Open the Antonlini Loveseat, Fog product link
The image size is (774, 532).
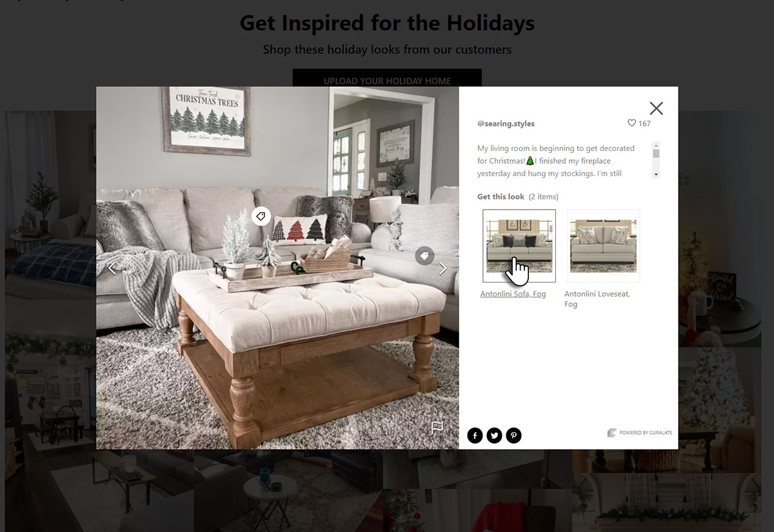pos(597,299)
